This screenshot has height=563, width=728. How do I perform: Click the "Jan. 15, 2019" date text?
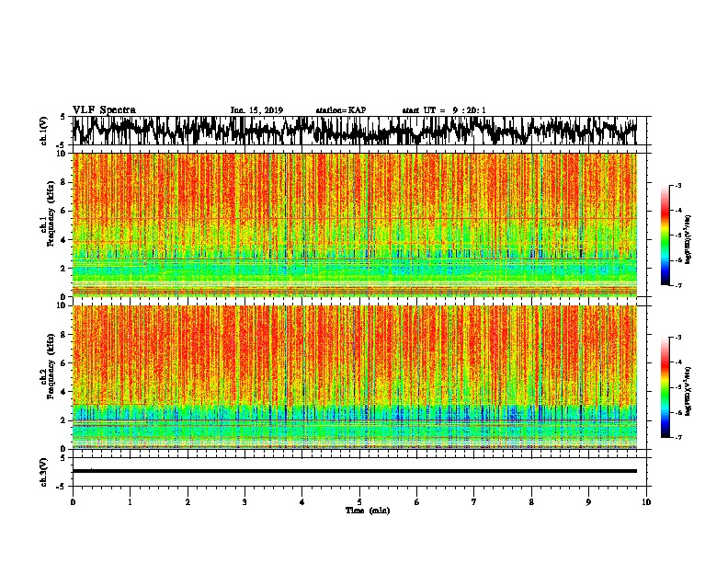click(x=256, y=110)
